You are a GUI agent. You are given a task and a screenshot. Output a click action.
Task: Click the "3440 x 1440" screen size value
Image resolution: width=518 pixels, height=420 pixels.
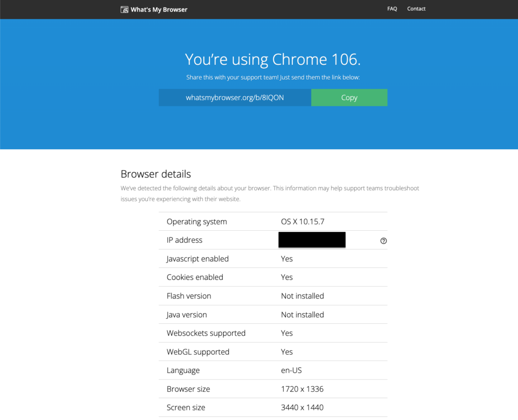point(302,408)
